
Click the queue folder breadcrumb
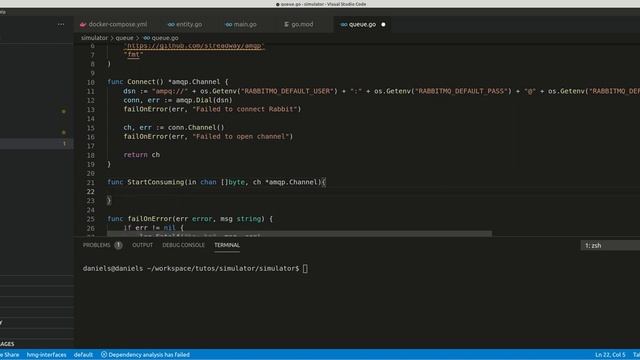coord(124,38)
